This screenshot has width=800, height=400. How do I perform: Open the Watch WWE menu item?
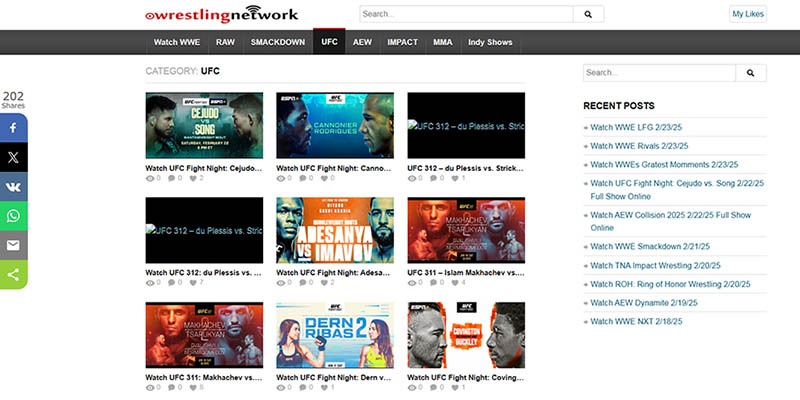point(177,42)
